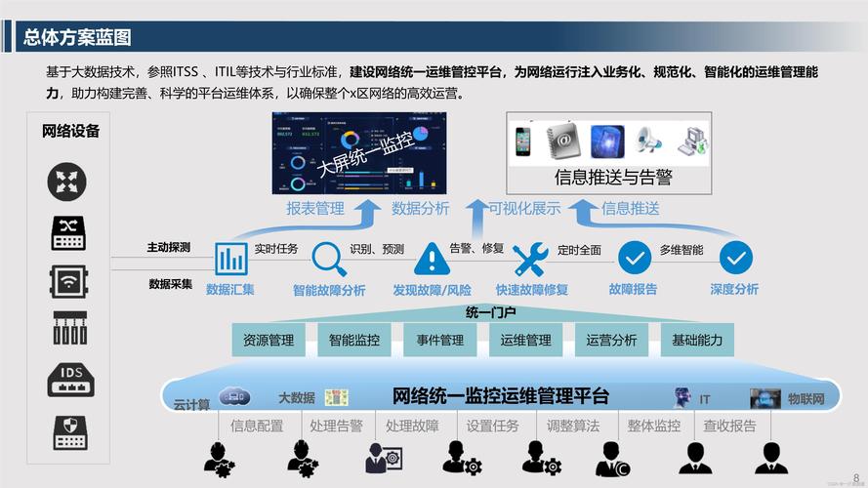Select the user icon below 整体监控
This screenshot has width=868, height=488.
[613, 459]
